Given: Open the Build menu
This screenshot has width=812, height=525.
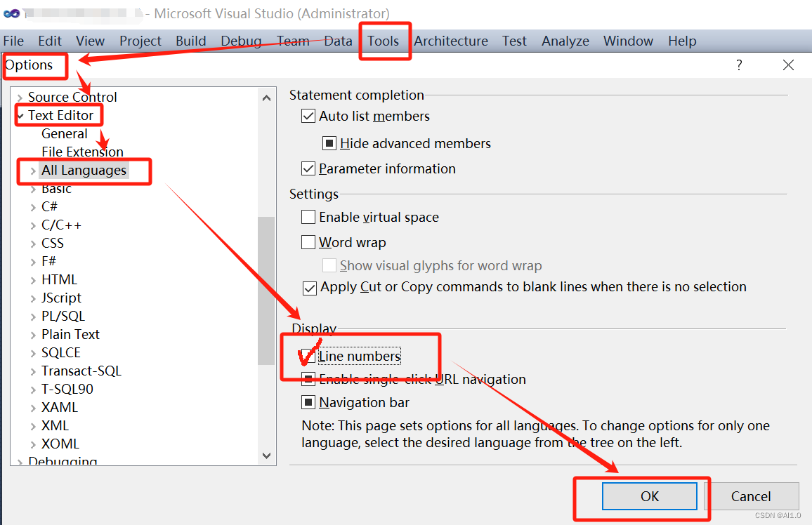Looking at the screenshot, I should 190,41.
